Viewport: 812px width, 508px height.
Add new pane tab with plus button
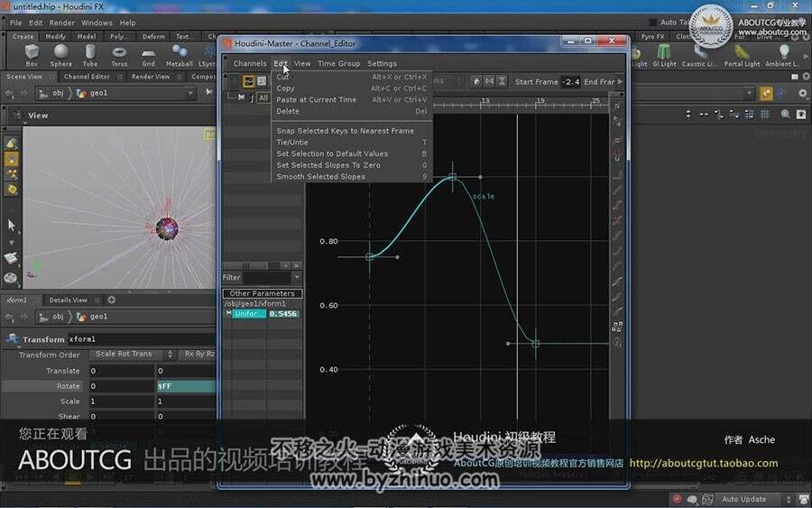click(111, 300)
